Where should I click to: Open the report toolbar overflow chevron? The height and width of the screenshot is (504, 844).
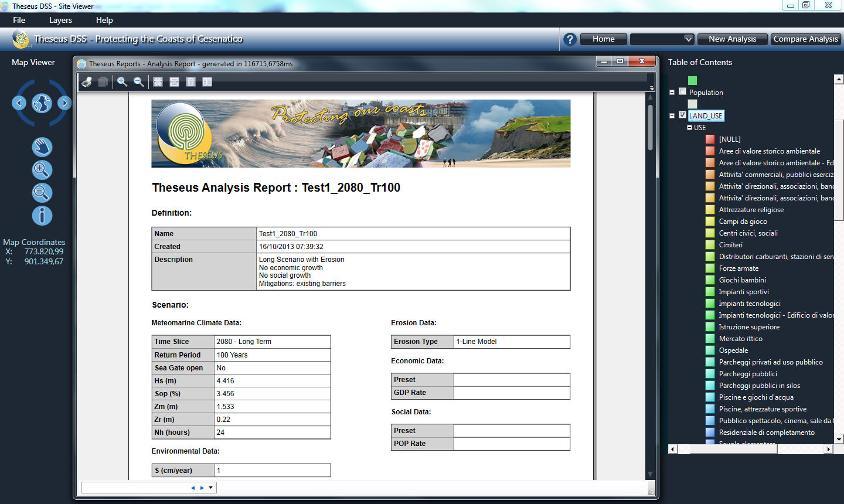651,88
